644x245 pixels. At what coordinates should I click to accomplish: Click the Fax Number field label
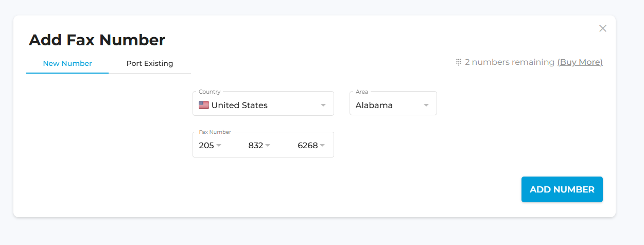pyautogui.click(x=215, y=132)
